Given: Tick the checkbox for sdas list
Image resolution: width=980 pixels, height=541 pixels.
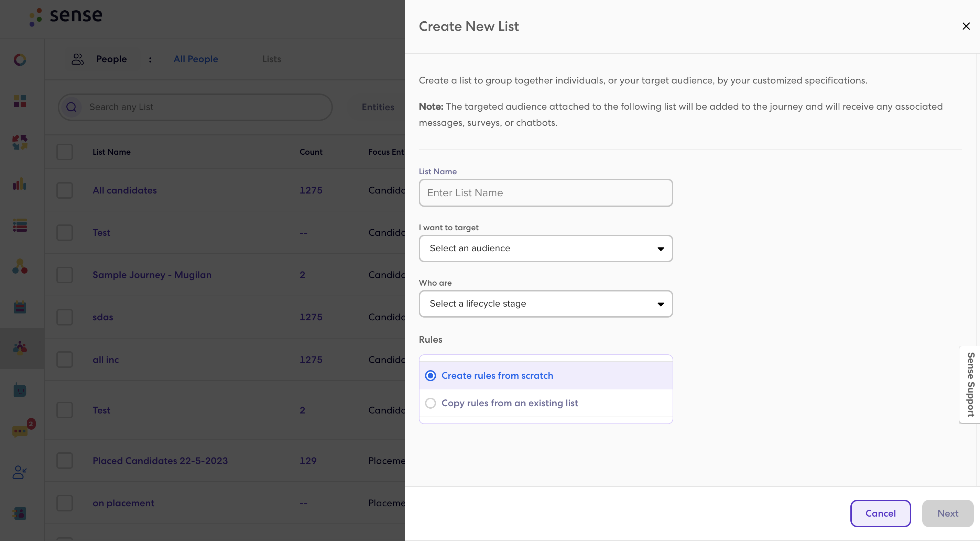Looking at the screenshot, I should pos(65,317).
